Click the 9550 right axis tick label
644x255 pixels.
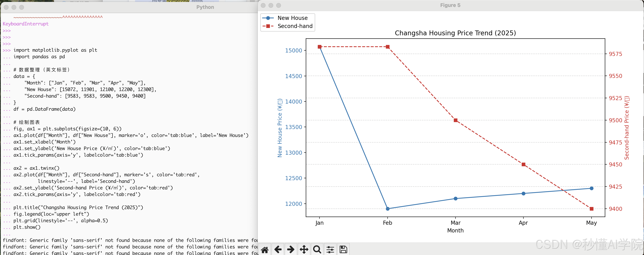[x=615, y=76]
